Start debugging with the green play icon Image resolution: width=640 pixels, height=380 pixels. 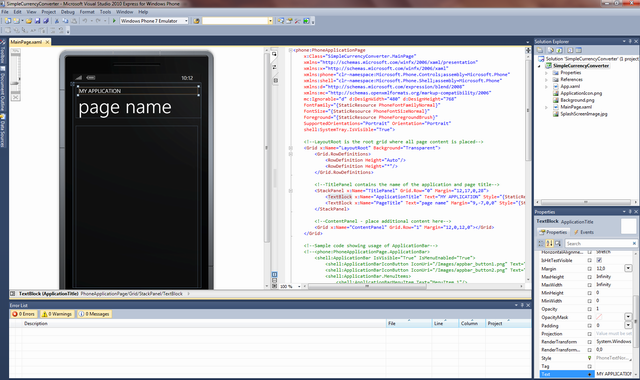(x=114, y=21)
